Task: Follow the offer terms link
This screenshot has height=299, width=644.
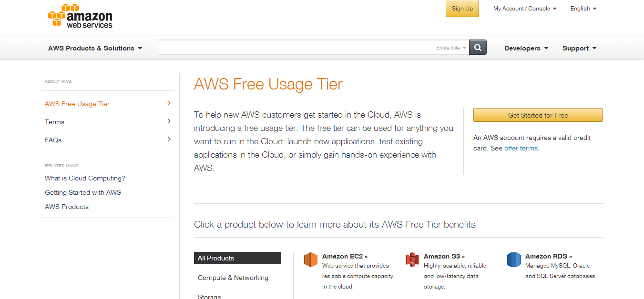Action: point(521,148)
